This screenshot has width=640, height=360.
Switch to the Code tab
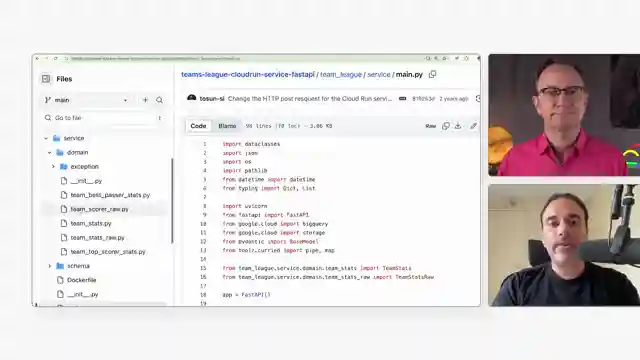click(198, 126)
